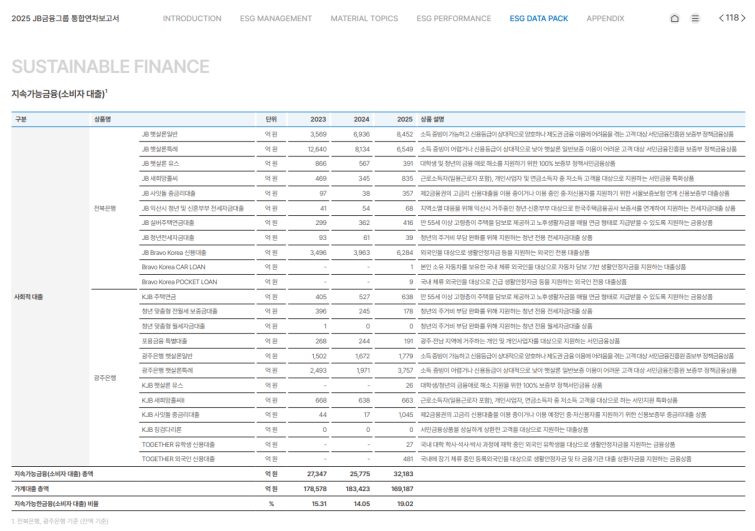Select the KJB 햇살론 유스 product name
This screenshot has width=755, height=531.
162,386
